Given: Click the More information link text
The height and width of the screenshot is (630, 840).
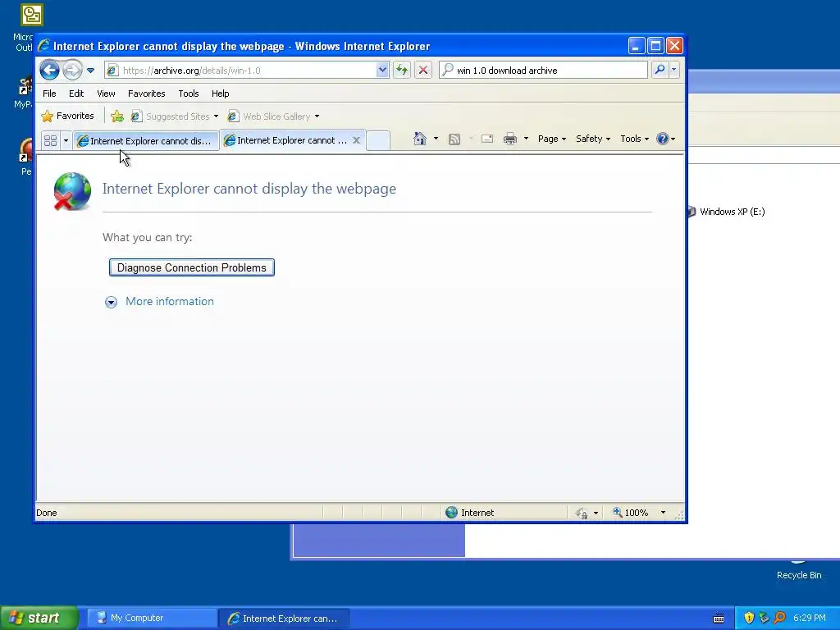Looking at the screenshot, I should (170, 301).
